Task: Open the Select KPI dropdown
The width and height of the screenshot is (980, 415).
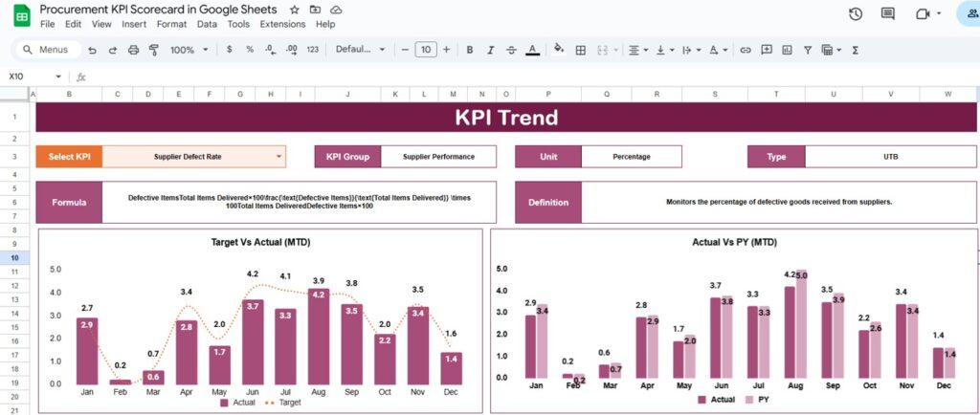Action: (278, 157)
